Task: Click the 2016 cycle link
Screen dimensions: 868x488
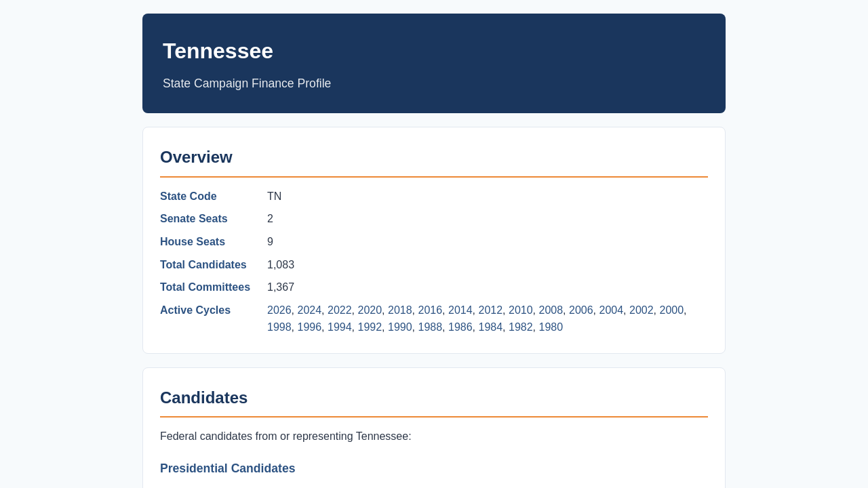Action: coord(430,310)
